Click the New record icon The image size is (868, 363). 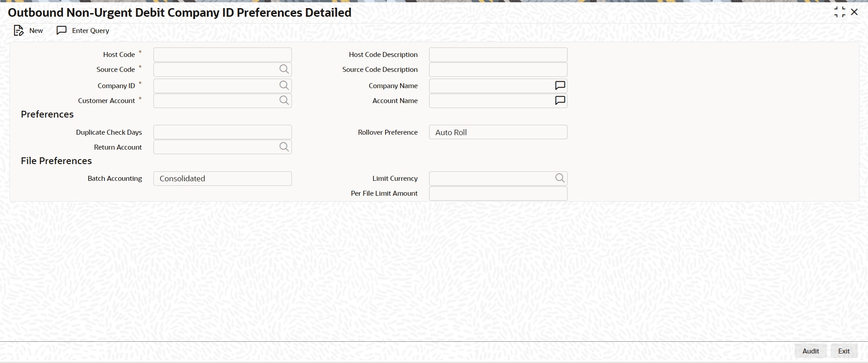(19, 31)
